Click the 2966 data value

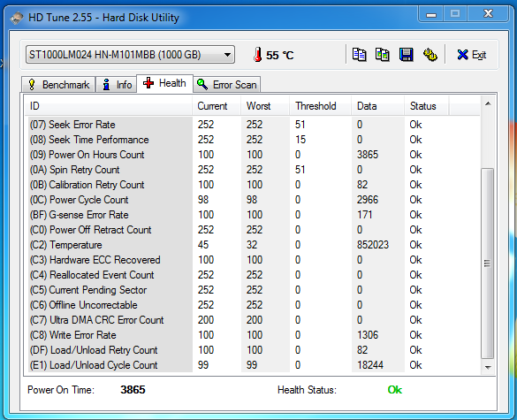tap(368, 200)
